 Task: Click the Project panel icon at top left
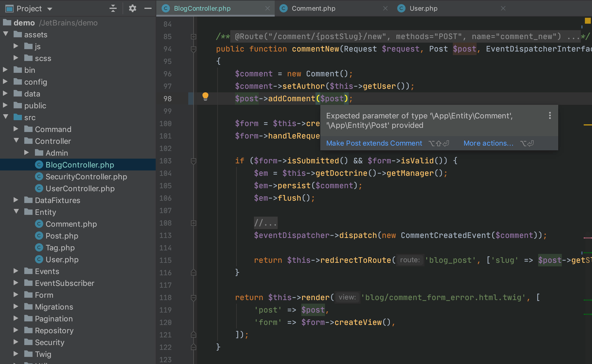click(10, 8)
